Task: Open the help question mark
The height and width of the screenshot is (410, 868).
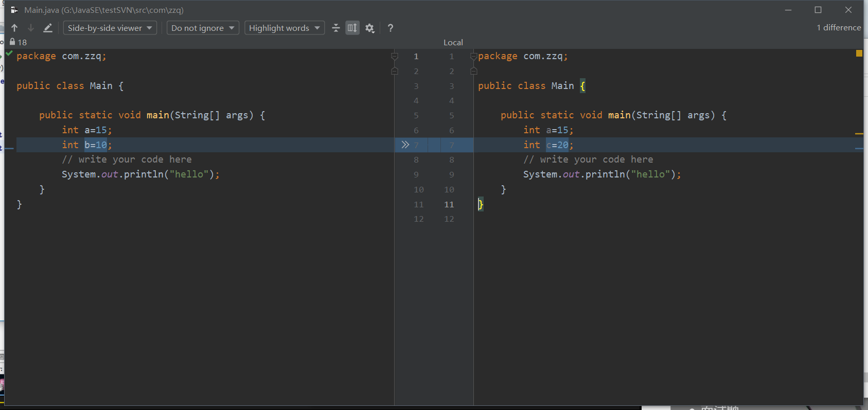Action: tap(391, 28)
